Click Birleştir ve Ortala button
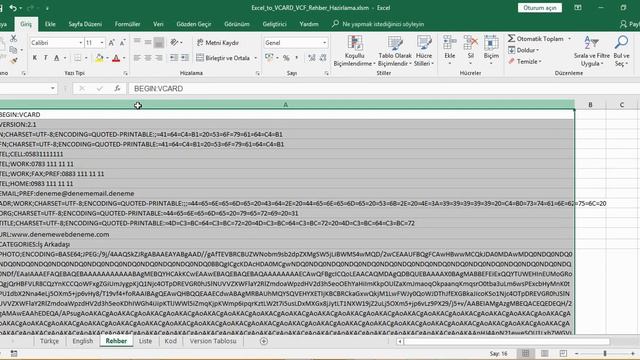Image resolution: width=640 pixels, height=360 pixels. [x=223, y=58]
